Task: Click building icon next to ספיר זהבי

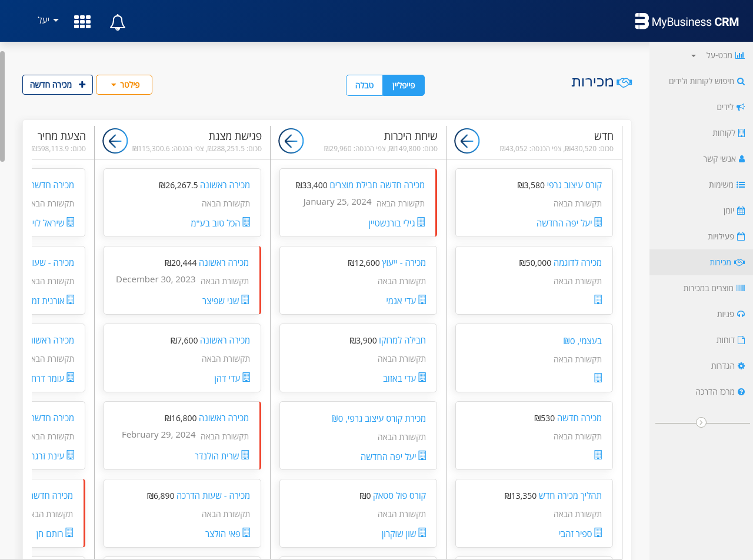Action: 598,533
